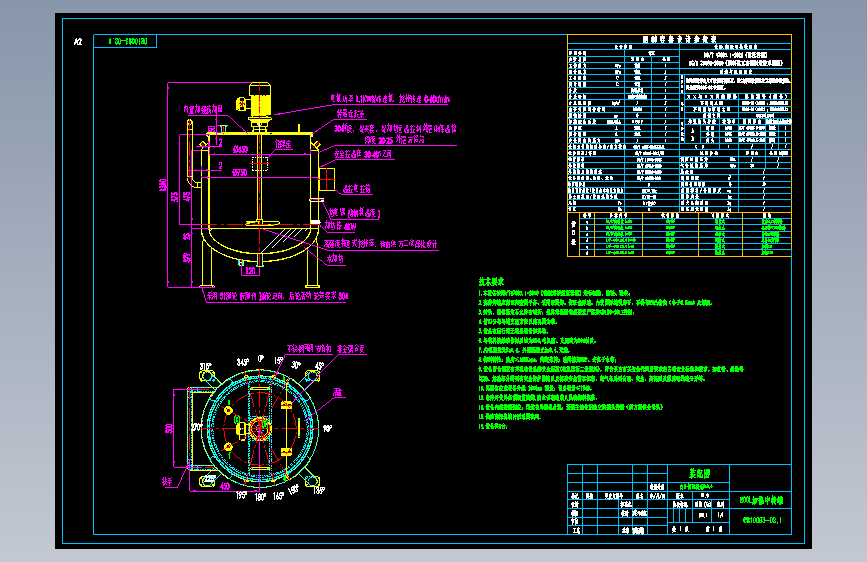867x562 pixels.
Task: Click the 120 dimension under the tank outlet
Action: pyautogui.click(x=250, y=271)
